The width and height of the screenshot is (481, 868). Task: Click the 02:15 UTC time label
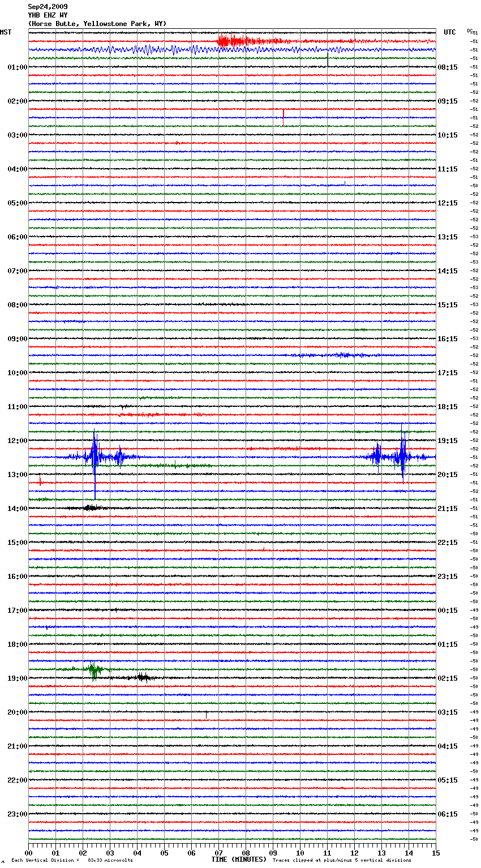point(448,678)
